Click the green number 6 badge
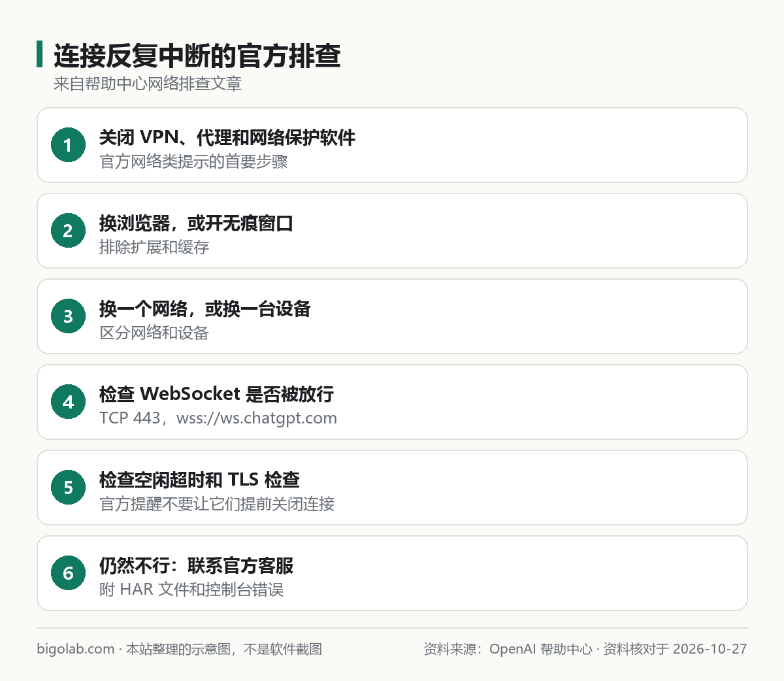 68,573
